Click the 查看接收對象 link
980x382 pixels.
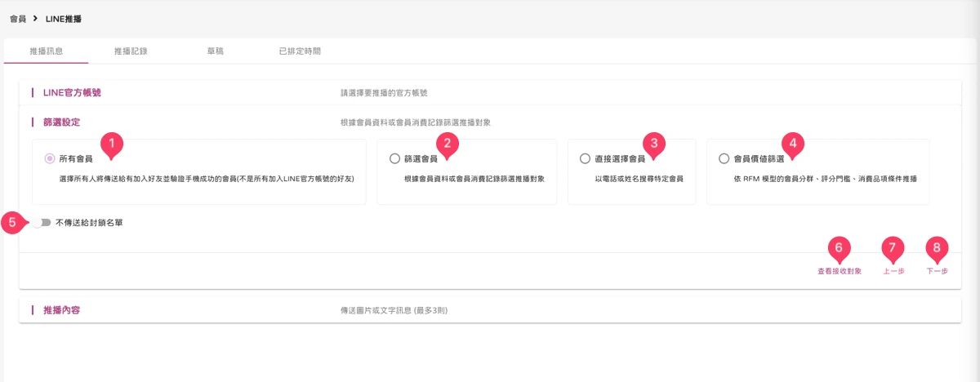coord(839,271)
